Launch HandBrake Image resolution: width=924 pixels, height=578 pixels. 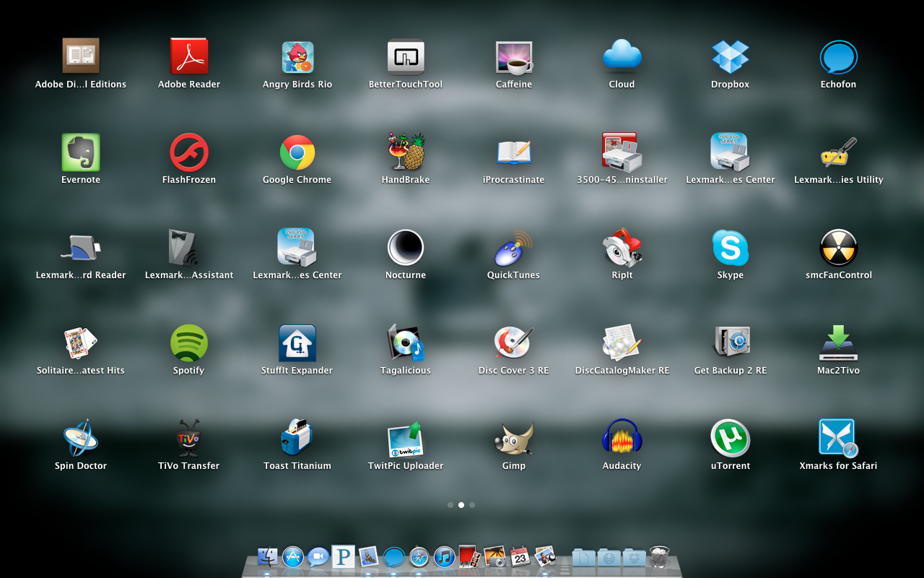pos(406,152)
